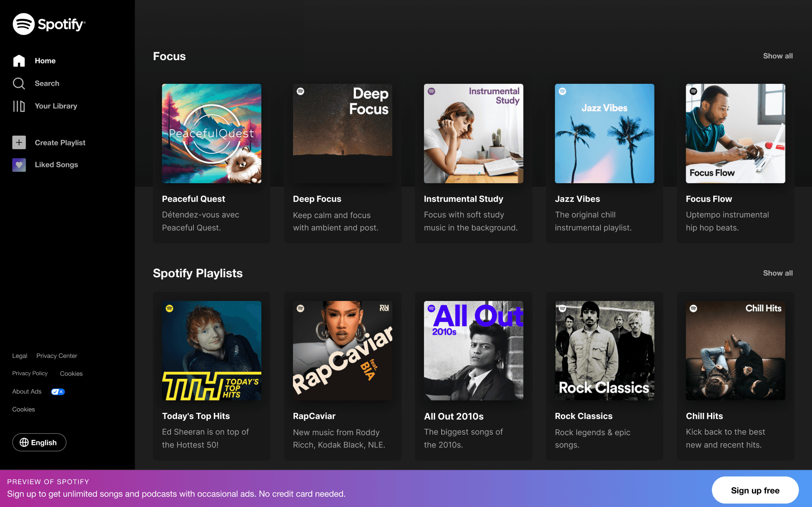812x507 pixels.
Task: Click the Rock Classics title text
Action: [x=583, y=416]
